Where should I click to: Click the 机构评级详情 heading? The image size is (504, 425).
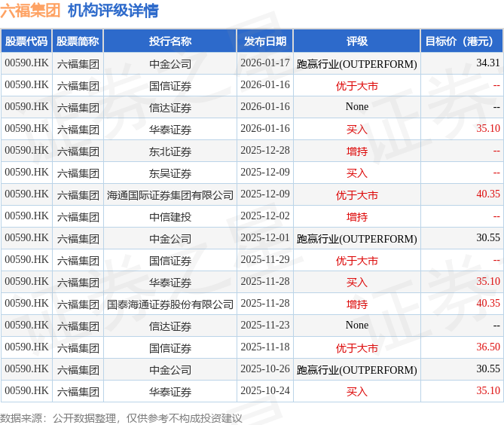[113, 11]
